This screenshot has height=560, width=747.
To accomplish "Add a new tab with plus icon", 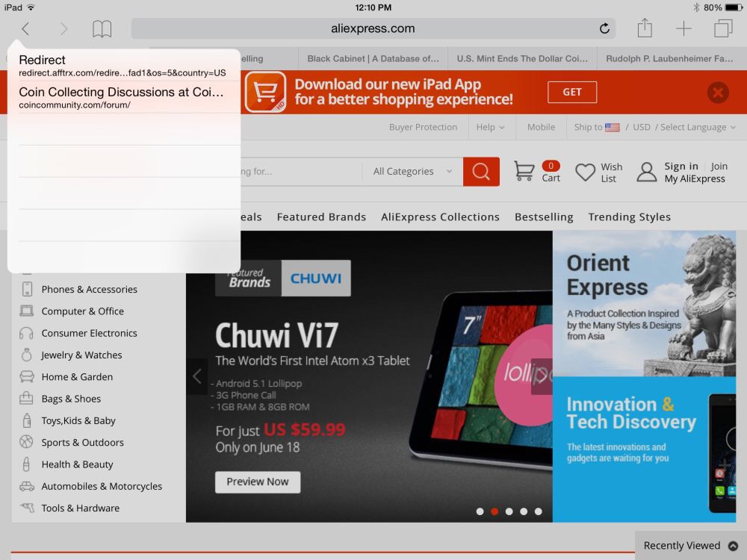I will [x=684, y=28].
